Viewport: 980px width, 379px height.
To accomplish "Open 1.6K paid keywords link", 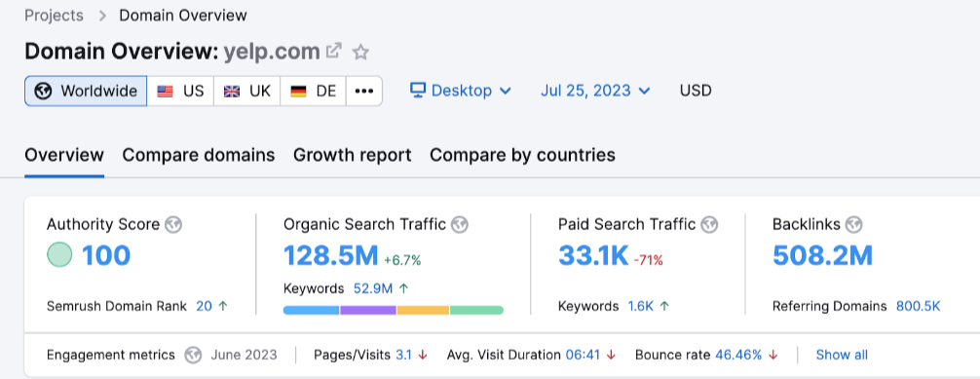I will coord(641,307).
